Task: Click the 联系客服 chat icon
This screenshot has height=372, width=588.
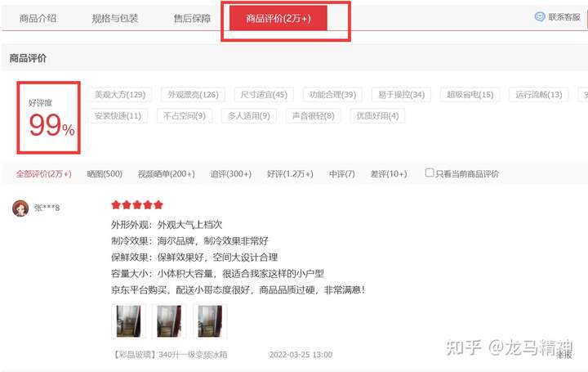Action: click(539, 17)
